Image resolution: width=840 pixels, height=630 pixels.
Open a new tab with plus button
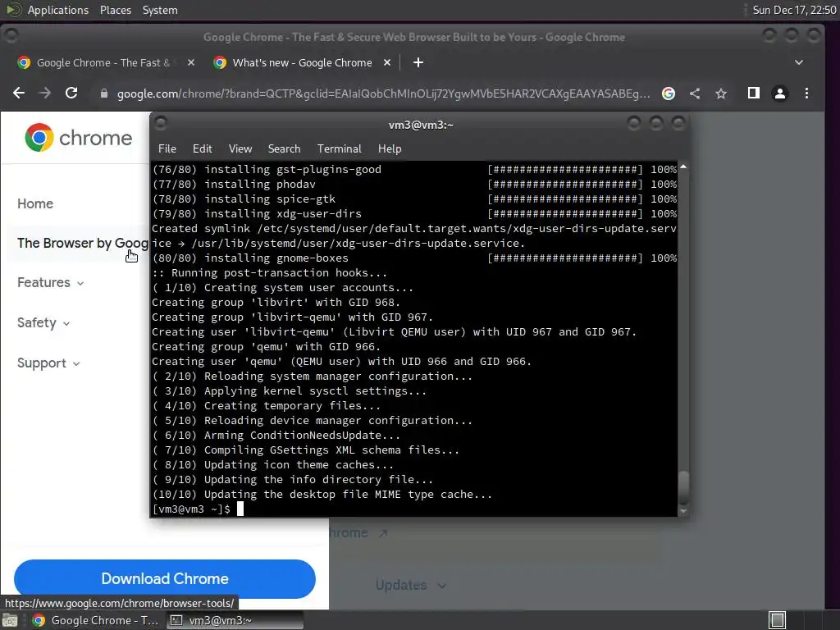418,62
